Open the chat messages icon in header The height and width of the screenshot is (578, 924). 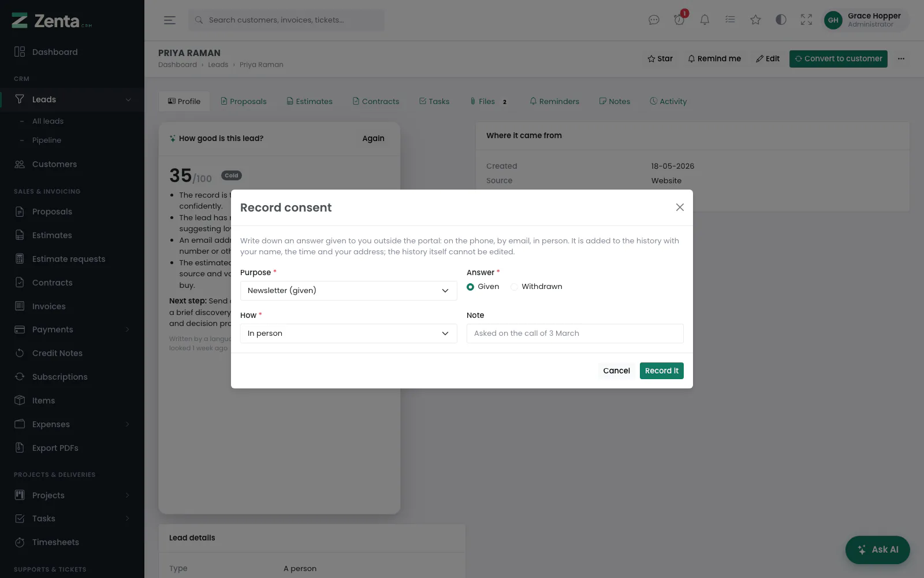click(x=654, y=20)
